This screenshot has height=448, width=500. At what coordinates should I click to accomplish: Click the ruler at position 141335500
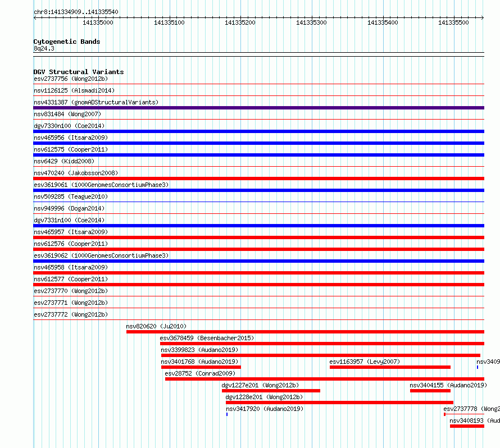coord(453,22)
